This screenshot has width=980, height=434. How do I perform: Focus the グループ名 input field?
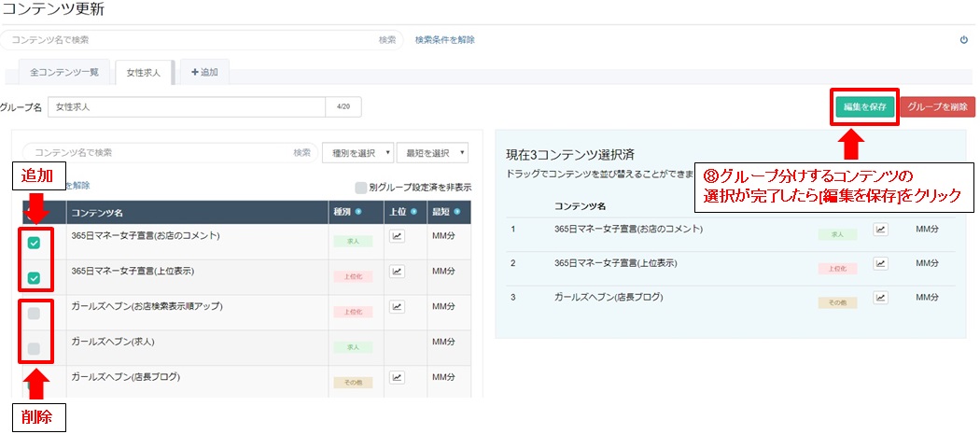click(x=187, y=107)
